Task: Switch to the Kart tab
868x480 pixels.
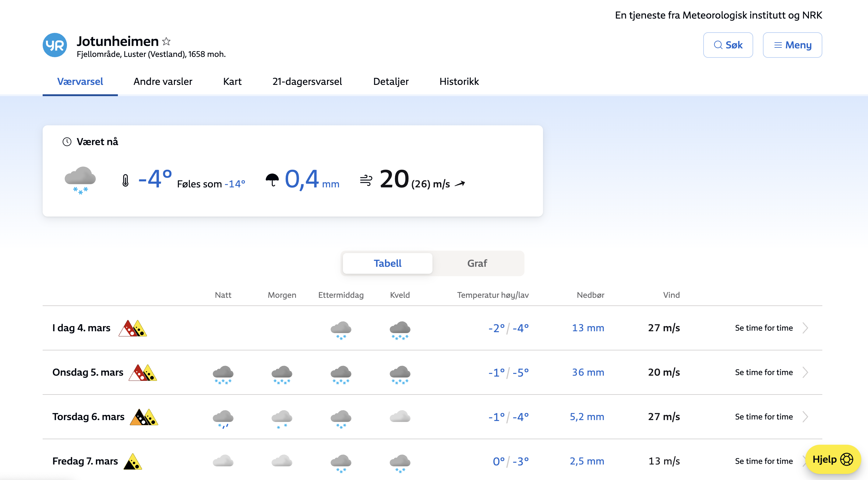Action: 232,82
